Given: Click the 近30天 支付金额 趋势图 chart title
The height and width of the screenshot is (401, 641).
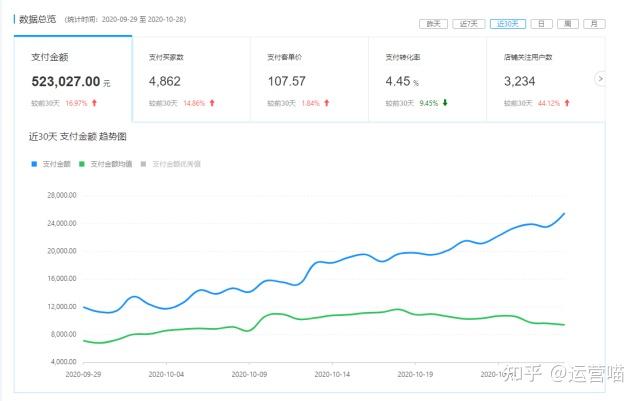Looking at the screenshot, I should (x=78, y=137).
